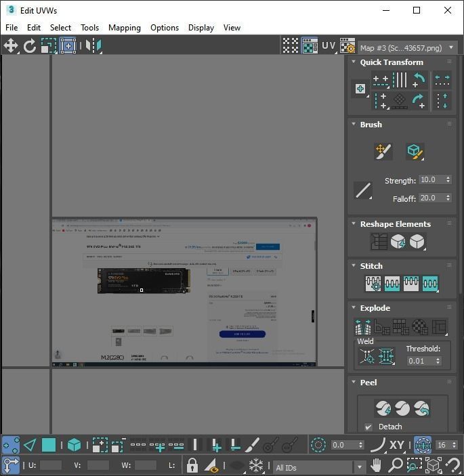Click Straighten Selection in Reshape Elements
Image resolution: width=464 pixels, height=476 pixels.
pyautogui.click(x=379, y=242)
